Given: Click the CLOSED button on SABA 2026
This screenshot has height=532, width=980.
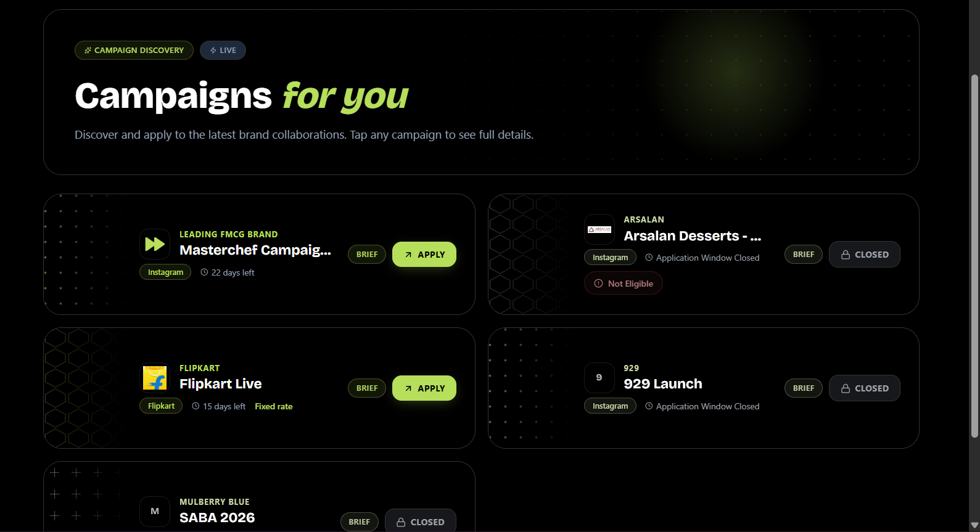Looking at the screenshot, I should [x=421, y=521].
